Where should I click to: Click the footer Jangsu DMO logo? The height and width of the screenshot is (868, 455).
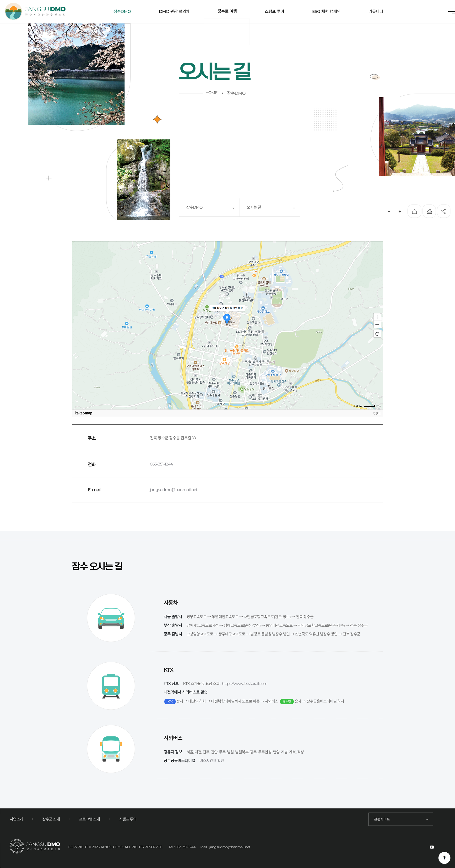coord(35,846)
